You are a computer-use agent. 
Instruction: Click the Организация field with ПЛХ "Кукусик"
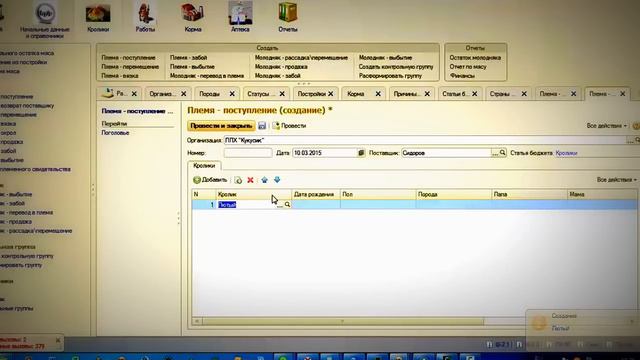pos(425,140)
